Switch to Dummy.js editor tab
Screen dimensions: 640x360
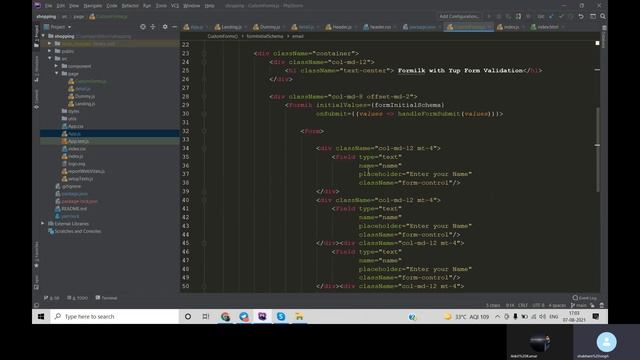[269, 27]
